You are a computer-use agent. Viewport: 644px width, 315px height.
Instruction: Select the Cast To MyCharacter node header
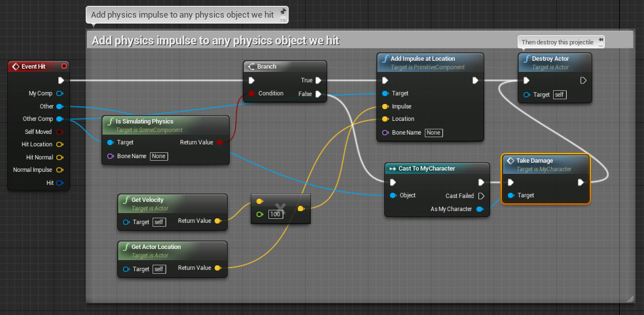[437, 169]
